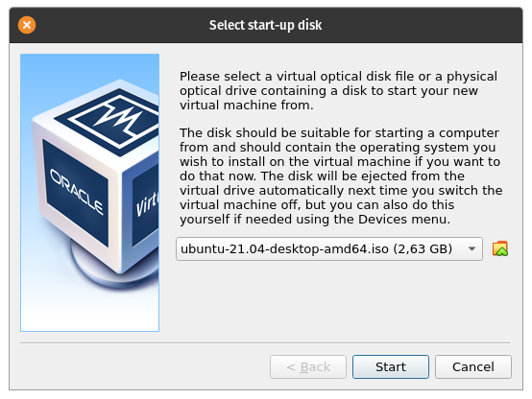
Task: Click the horizontal separator line above the buttons
Action: [x=265, y=342]
